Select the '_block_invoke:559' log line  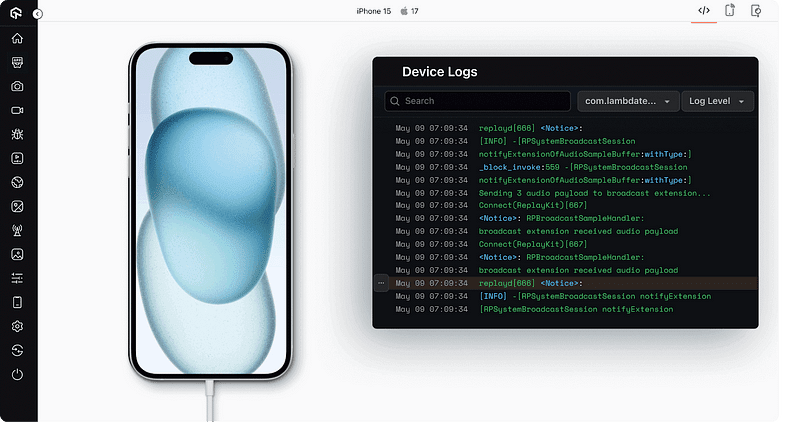(583, 167)
